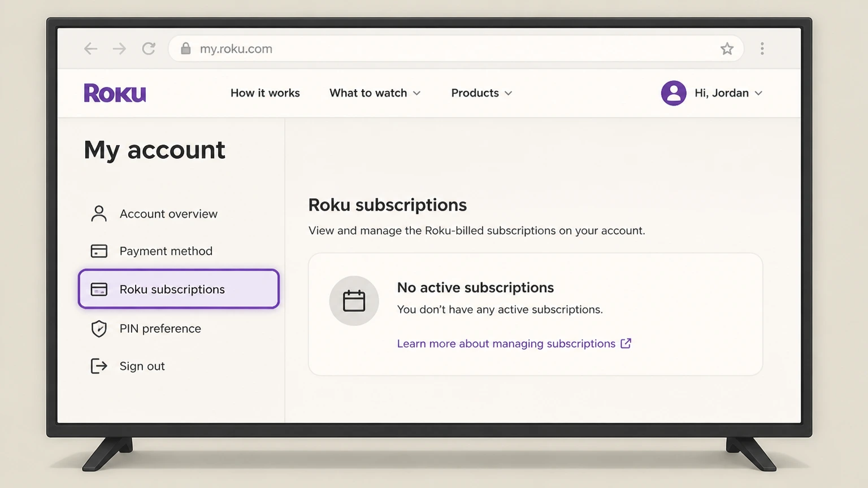Open Learn more about managing subscriptions link
The image size is (868, 488).
(x=506, y=343)
